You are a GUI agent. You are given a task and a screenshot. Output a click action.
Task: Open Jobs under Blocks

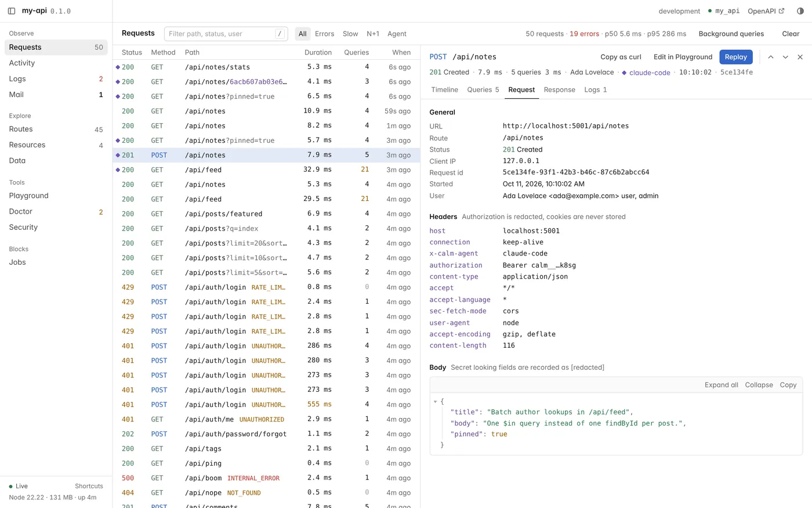pyautogui.click(x=56, y=262)
